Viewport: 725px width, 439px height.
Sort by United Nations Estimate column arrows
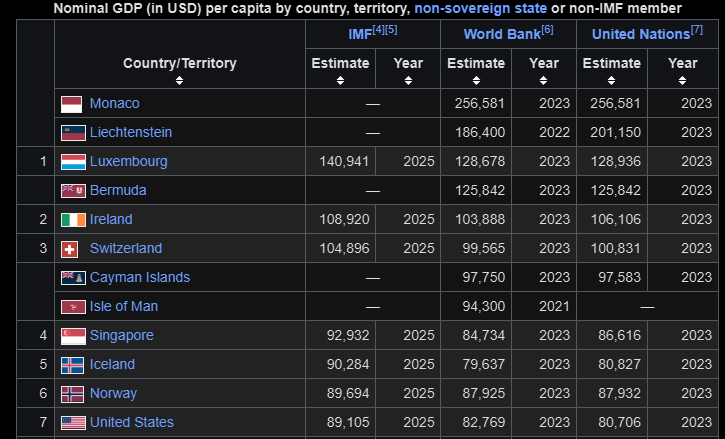pos(611,80)
